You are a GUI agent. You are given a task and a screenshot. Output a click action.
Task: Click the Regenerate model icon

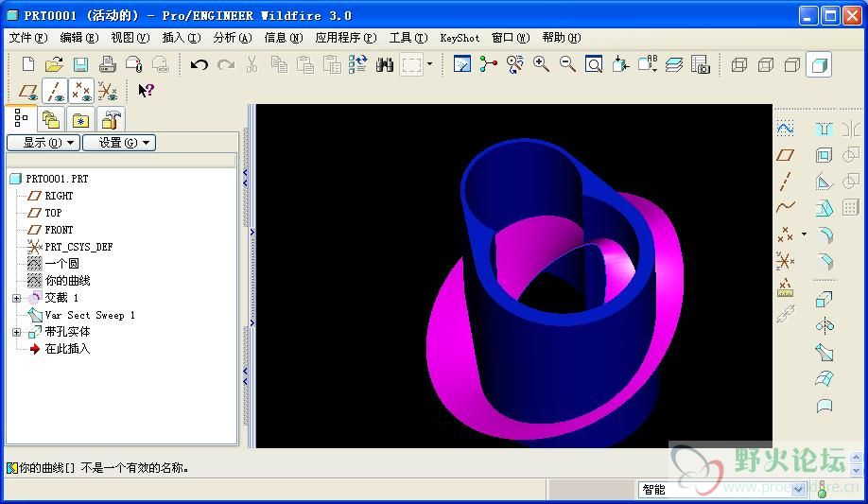[357, 65]
